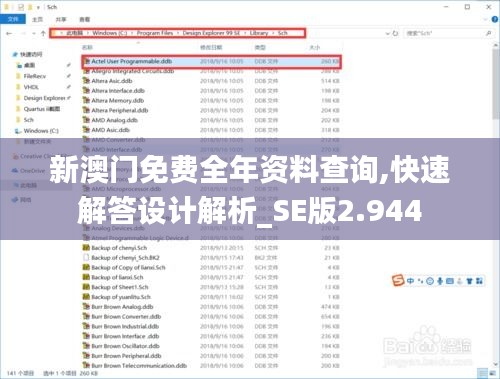Switch to the Share ribbon tab

pyautogui.click(x=61, y=20)
